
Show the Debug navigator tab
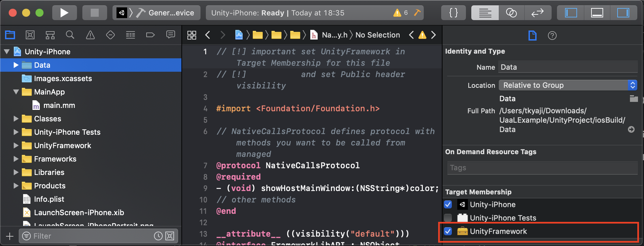click(131, 35)
